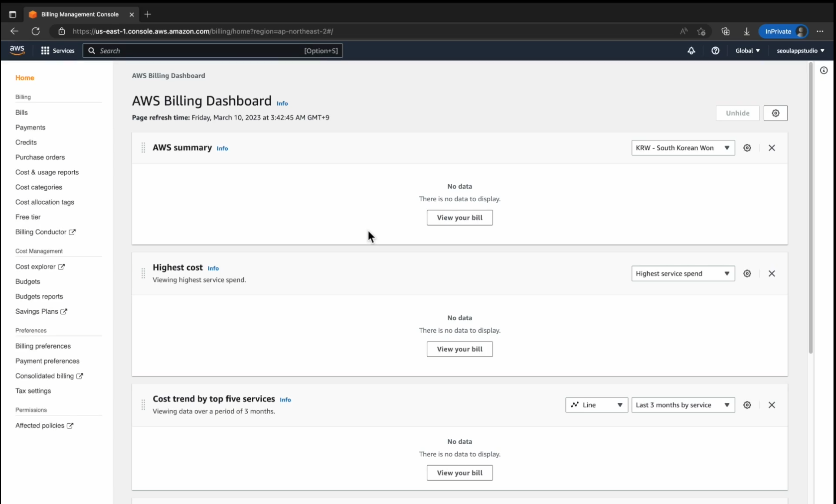Click View your bill in AWS summary
836x504 pixels.
[x=460, y=218]
